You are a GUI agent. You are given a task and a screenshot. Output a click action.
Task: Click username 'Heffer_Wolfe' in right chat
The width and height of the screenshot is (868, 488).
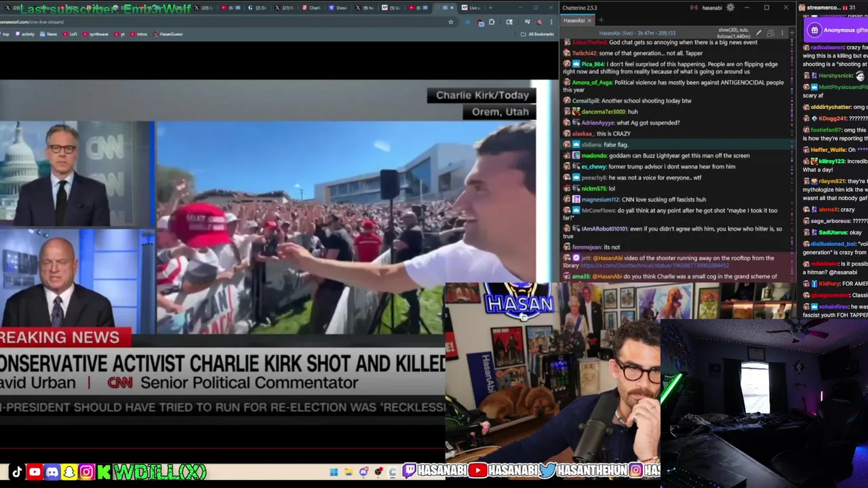829,150
